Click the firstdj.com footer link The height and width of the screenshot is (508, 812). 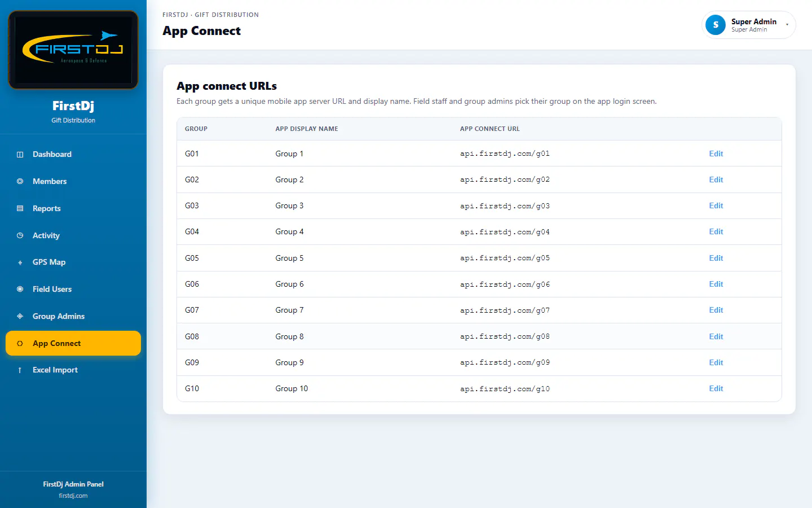73,496
